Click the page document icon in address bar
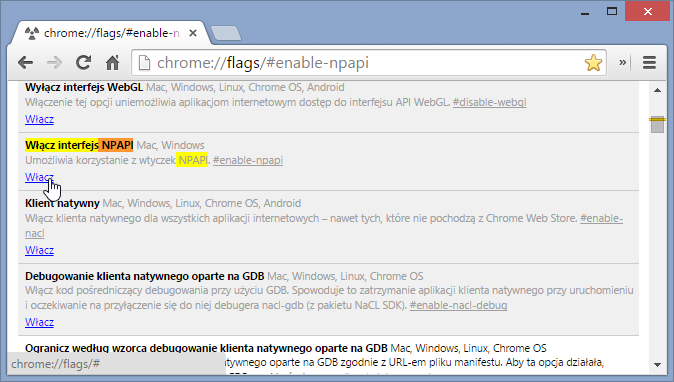Screen dimensions: 674x382 click(144, 63)
